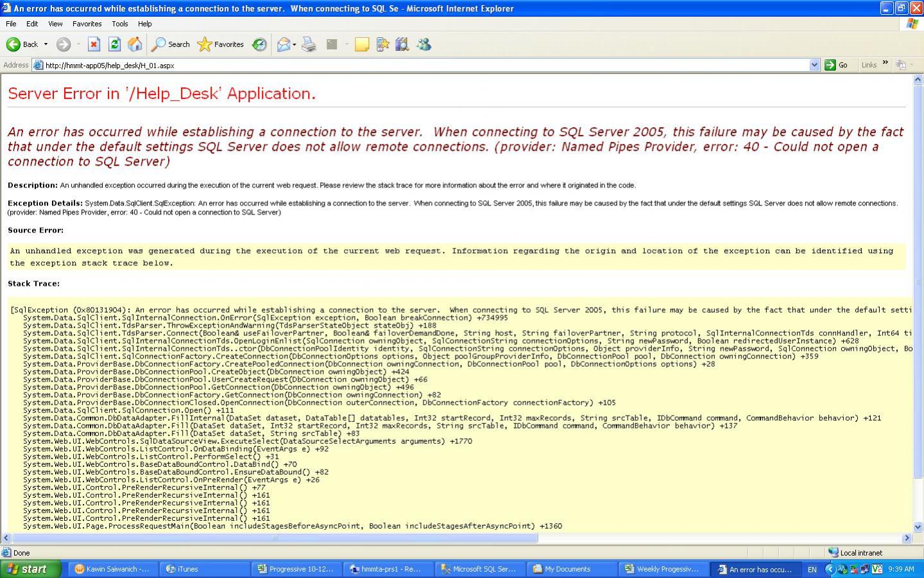Click the horizontal scroll-left arrow
The height and width of the screenshot is (578, 924).
click(6, 538)
